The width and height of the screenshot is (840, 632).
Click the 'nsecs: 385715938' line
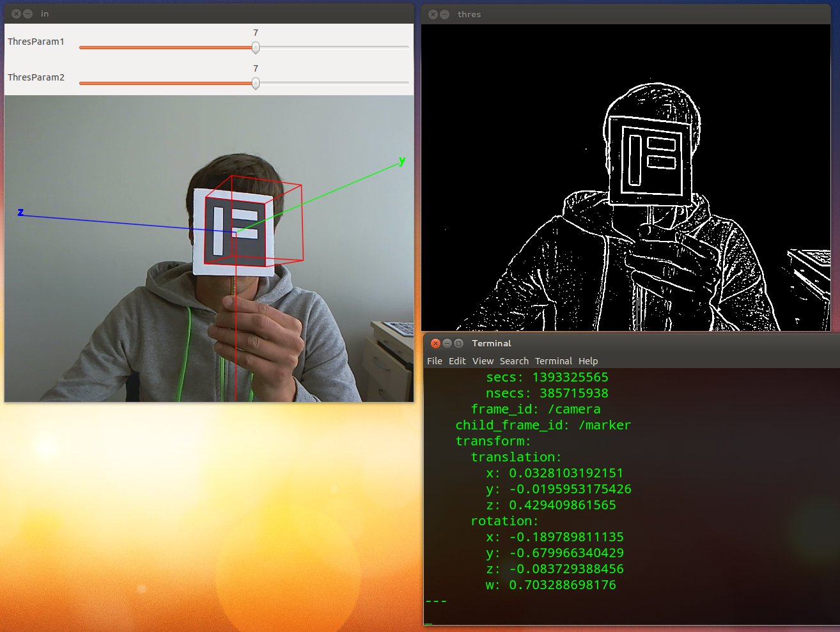(547, 393)
